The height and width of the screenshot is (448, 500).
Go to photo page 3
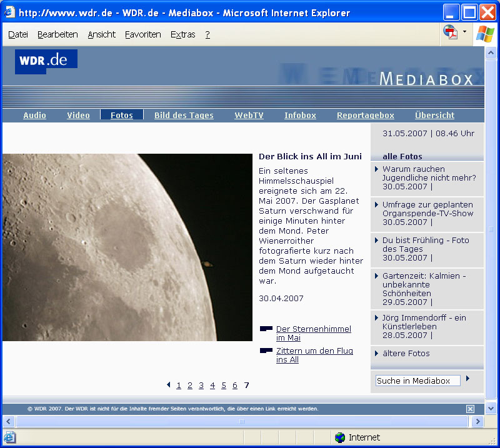pos(201,385)
